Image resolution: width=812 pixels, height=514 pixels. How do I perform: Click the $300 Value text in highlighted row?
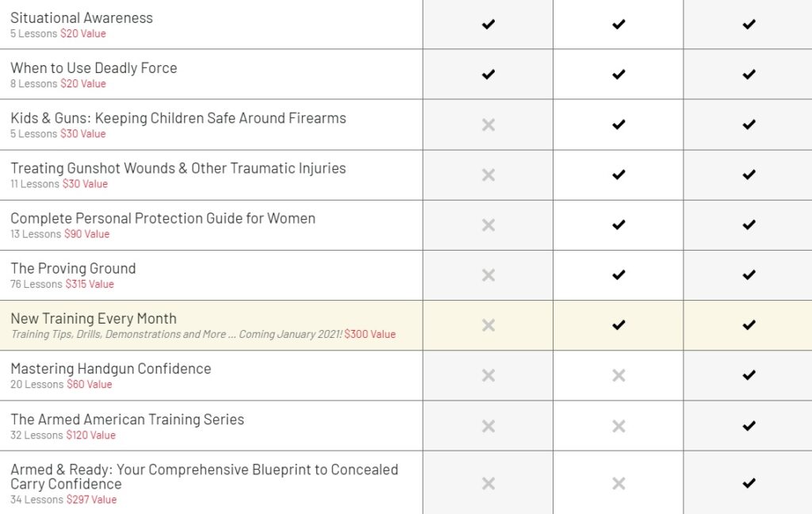pyautogui.click(x=370, y=334)
